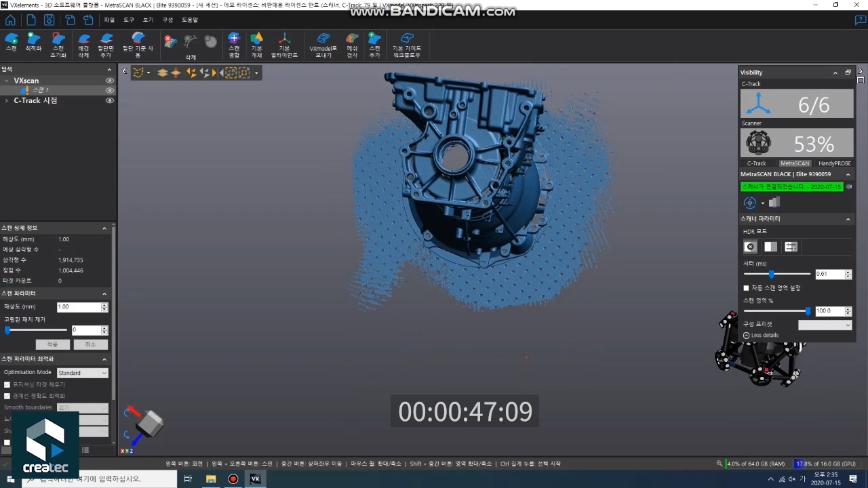868x488 pixels.
Task: Click the Home icon in title toolbar
Action: [x=10, y=20]
